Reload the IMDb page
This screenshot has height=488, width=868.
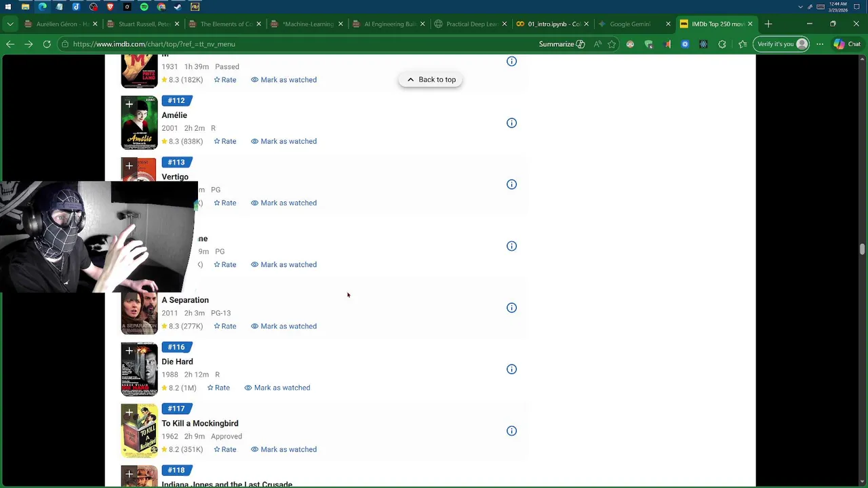[47, 44]
